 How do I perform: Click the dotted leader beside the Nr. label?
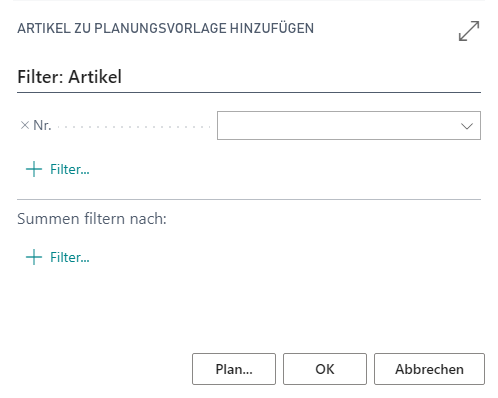[134, 127]
